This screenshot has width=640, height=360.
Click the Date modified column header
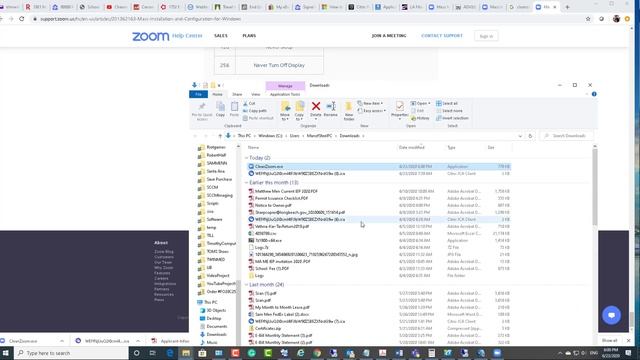point(412,147)
